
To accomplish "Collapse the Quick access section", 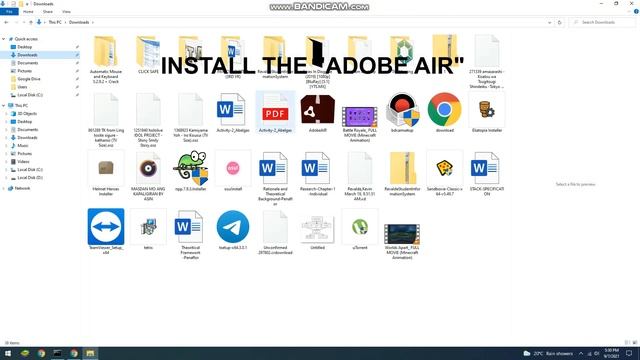I will click(x=4, y=39).
